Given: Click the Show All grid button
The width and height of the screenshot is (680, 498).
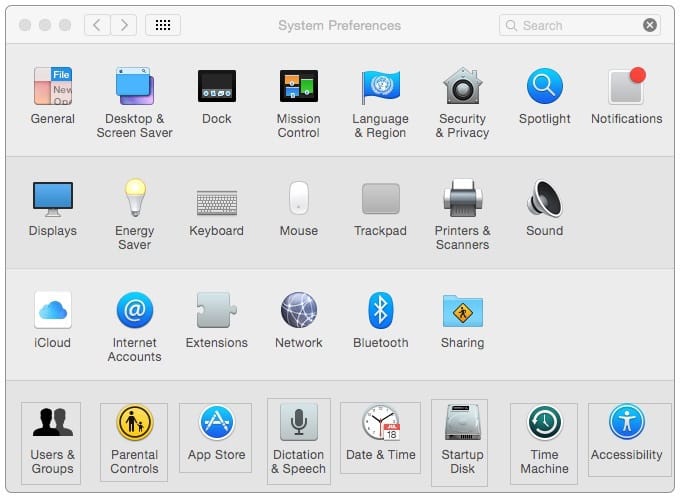Looking at the screenshot, I should pyautogui.click(x=163, y=25).
